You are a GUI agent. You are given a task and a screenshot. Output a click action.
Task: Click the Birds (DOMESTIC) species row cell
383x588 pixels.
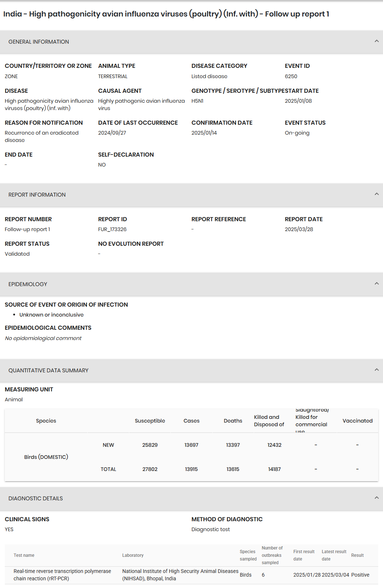(46, 457)
